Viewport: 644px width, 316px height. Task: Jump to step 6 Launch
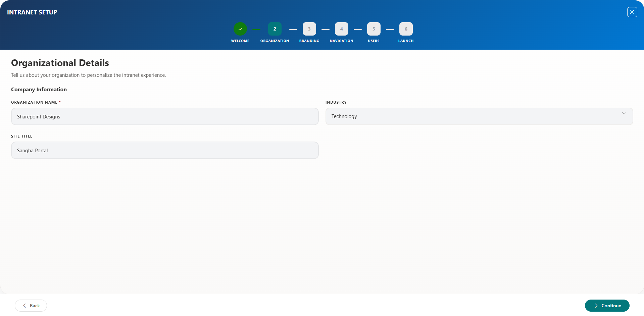tap(406, 29)
